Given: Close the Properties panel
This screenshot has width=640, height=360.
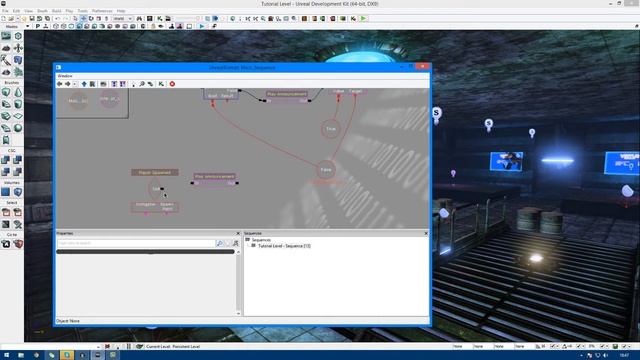Looking at the screenshot, I should click(x=238, y=233).
